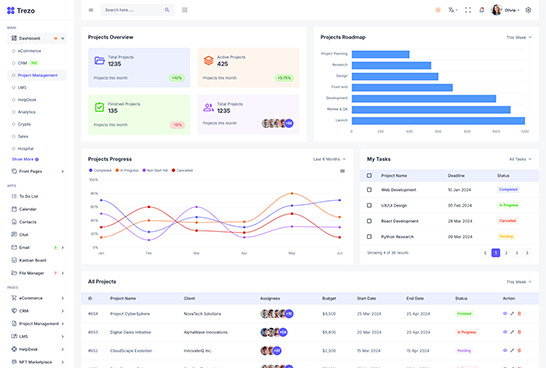View Project CyberSphere using eye icon
The image size is (546, 368).
(x=505, y=314)
